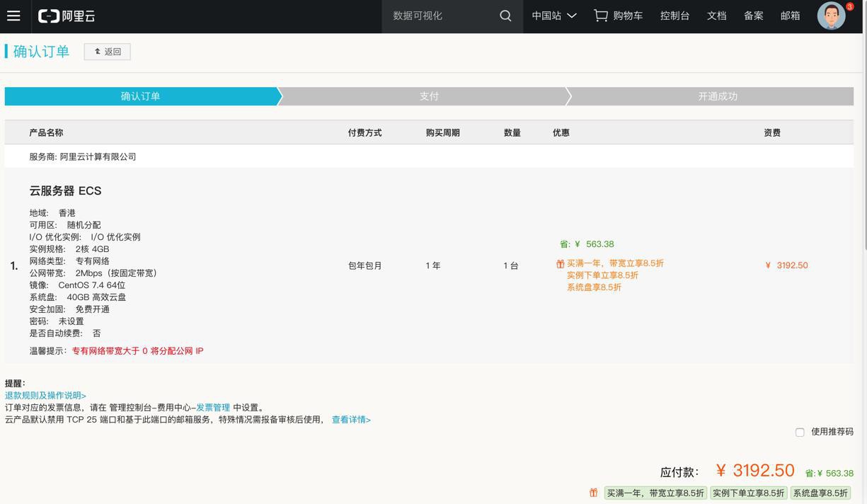Viewport: 867px width, 504px height.
Task: Click the red 专有网络带宽大于 0 notice
Action: [138, 351]
